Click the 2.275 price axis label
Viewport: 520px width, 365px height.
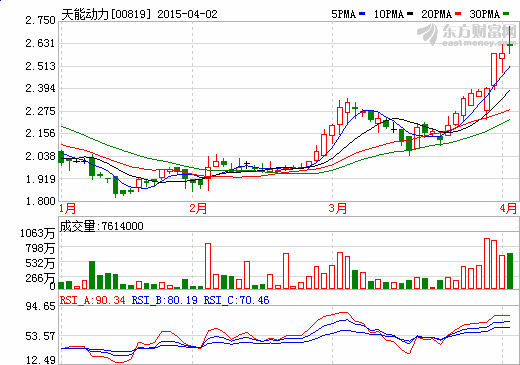40,111
